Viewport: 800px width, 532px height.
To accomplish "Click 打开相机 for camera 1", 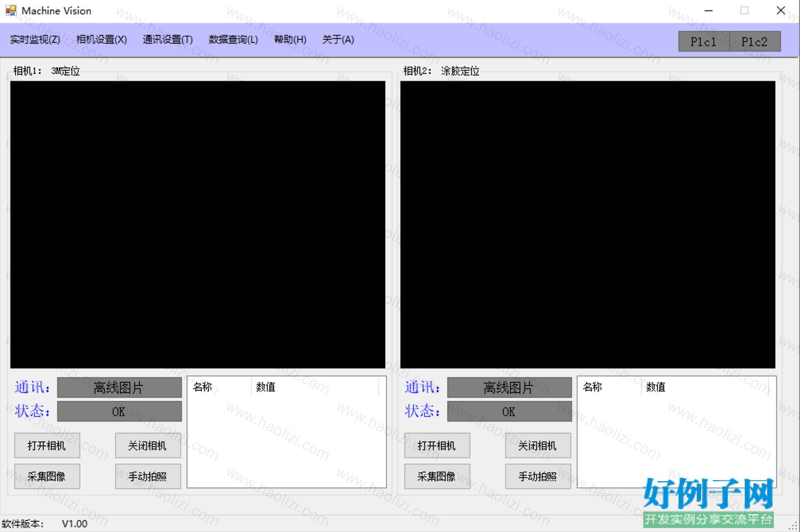I will (47, 445).
